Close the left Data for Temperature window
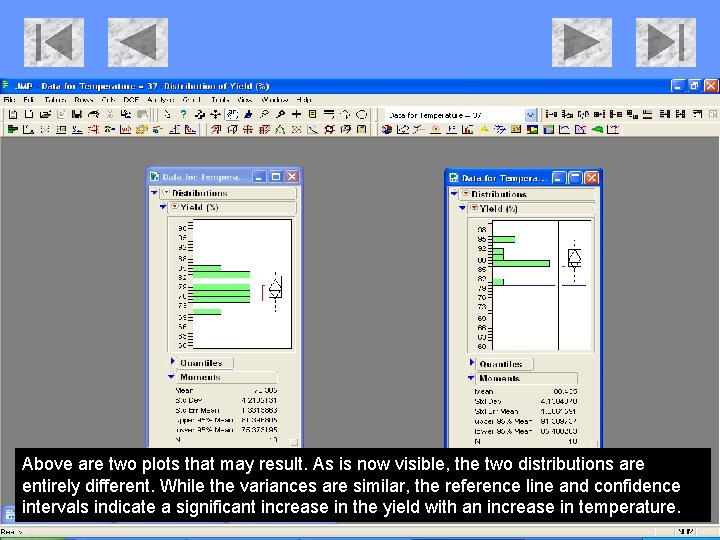Viewport: 720px width, 540px height. tap(292, 177)
